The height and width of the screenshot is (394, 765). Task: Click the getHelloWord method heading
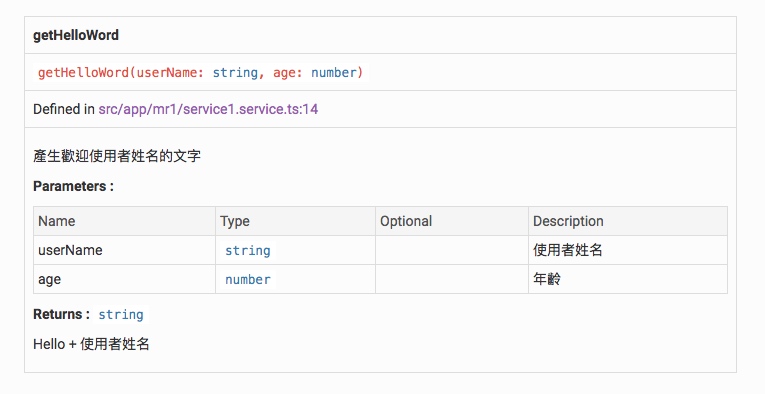pyautogui.click(x=76, y=35)
